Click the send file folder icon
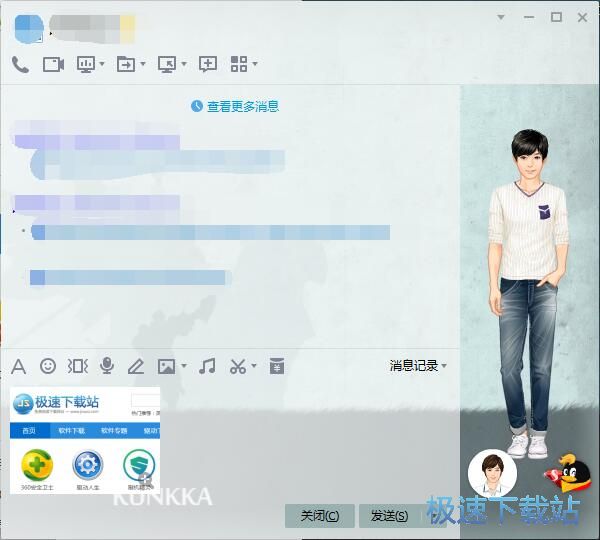600x540 pixels. tap(126, 64)
